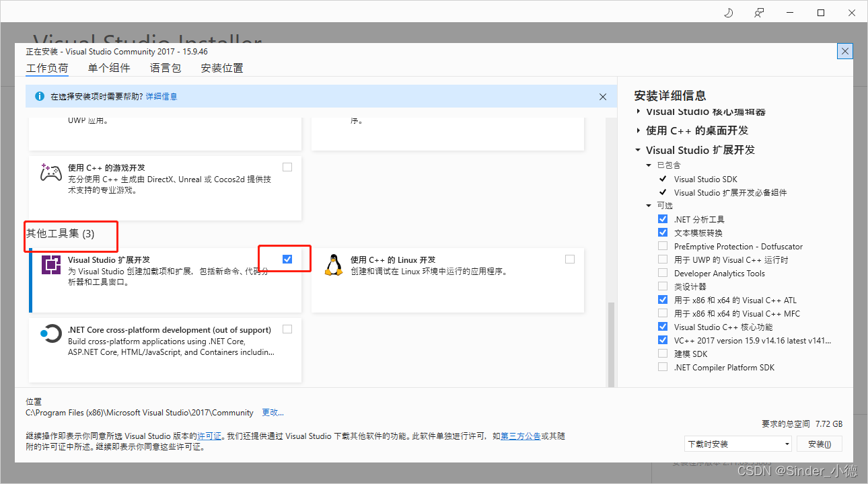This screenshot has height=484, width=868.
Task: Uncheck 用于 x86 和 x64 的 Visual C++ ATL
Action: pyautogui.click(x=663, y=300)
